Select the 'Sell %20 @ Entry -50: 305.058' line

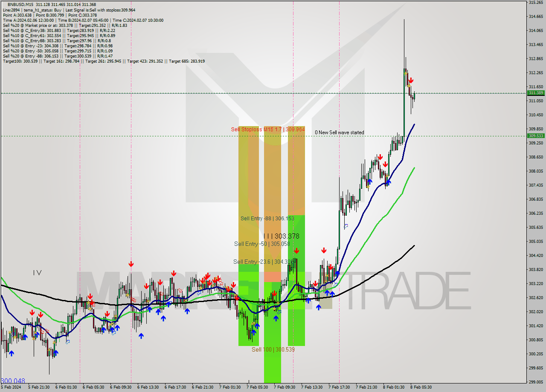(58, 51)
